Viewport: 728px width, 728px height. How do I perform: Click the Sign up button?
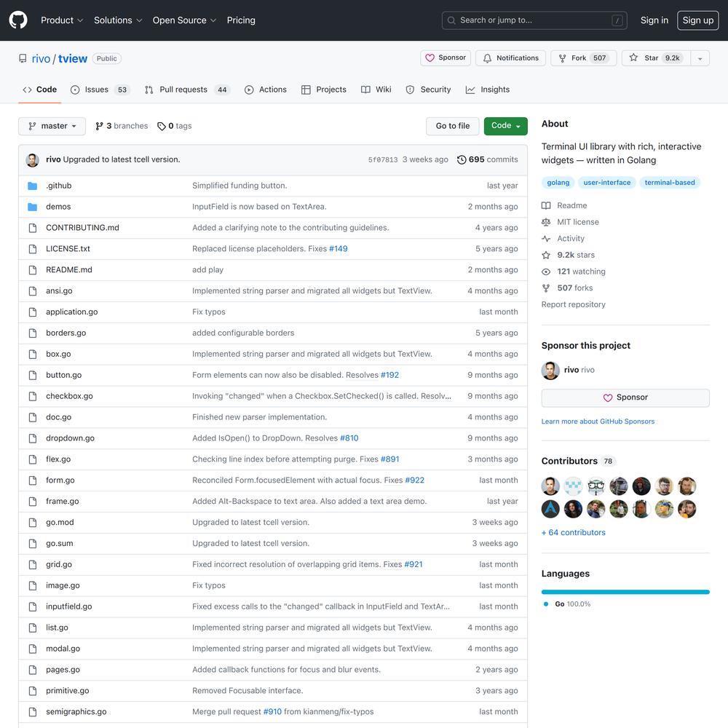[697, 20]
